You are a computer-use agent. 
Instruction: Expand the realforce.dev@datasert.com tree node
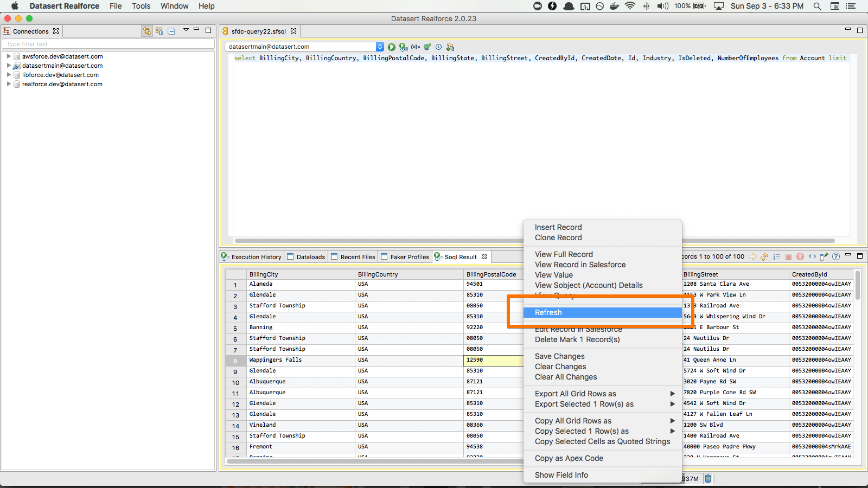[x=9, y=84]
